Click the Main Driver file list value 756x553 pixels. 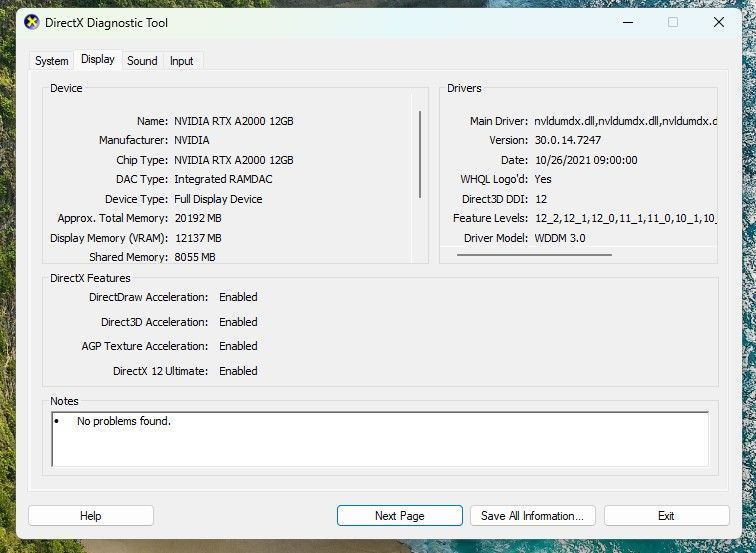click(625, 121)
